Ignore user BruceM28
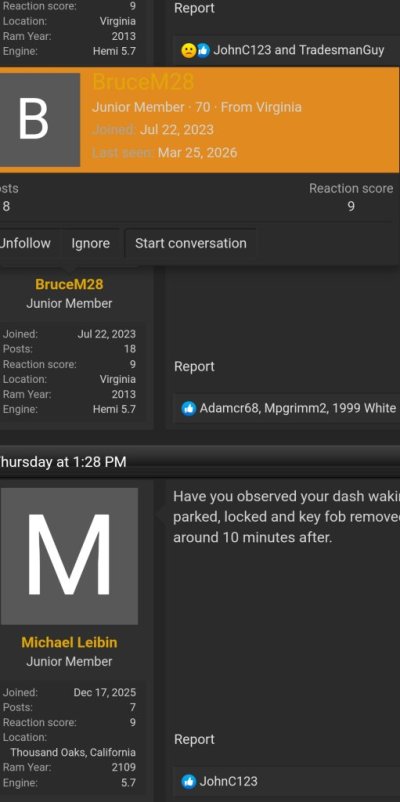 click(x=91, y=243)
